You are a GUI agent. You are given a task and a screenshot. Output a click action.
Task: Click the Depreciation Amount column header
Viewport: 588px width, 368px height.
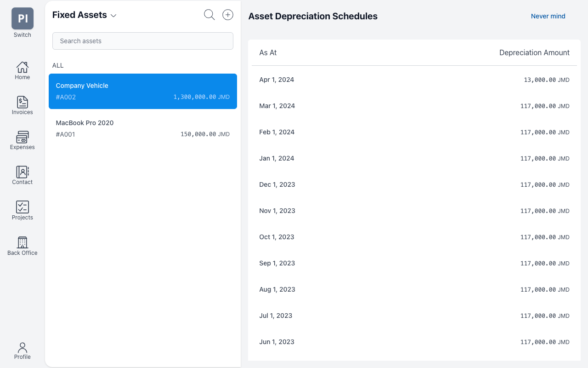534,52
